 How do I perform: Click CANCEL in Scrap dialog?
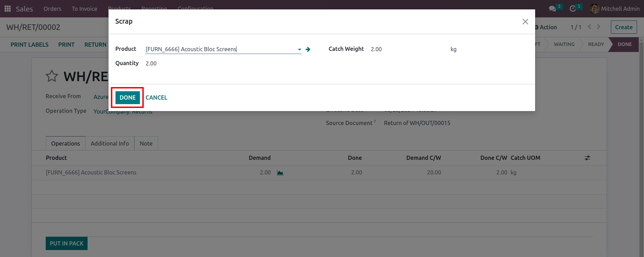pyautogui.click(x=156, y=98)
